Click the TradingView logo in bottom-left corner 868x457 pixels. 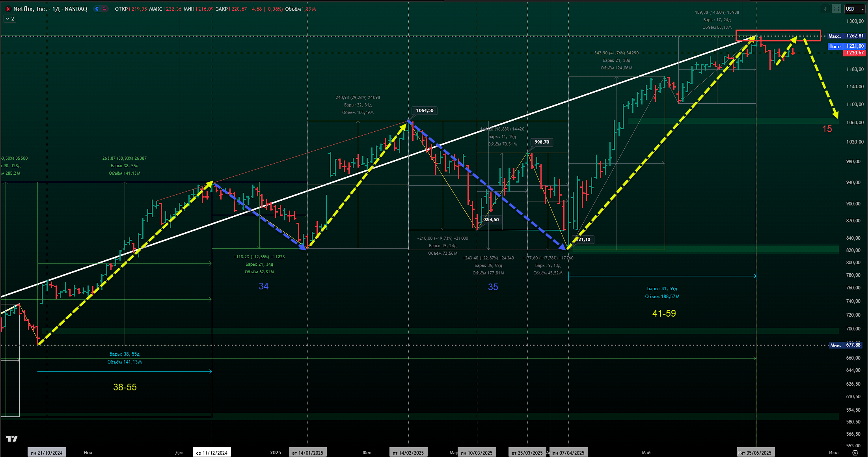click(12, 438)
